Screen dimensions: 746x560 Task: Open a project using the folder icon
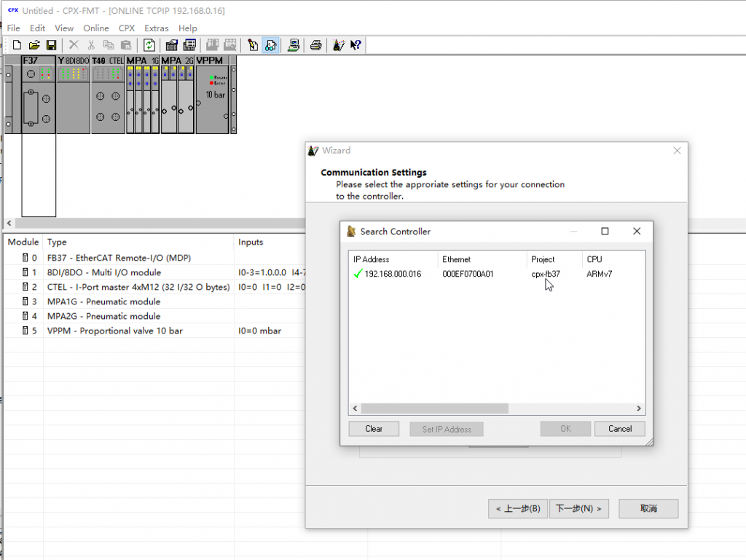click(34, 45)
